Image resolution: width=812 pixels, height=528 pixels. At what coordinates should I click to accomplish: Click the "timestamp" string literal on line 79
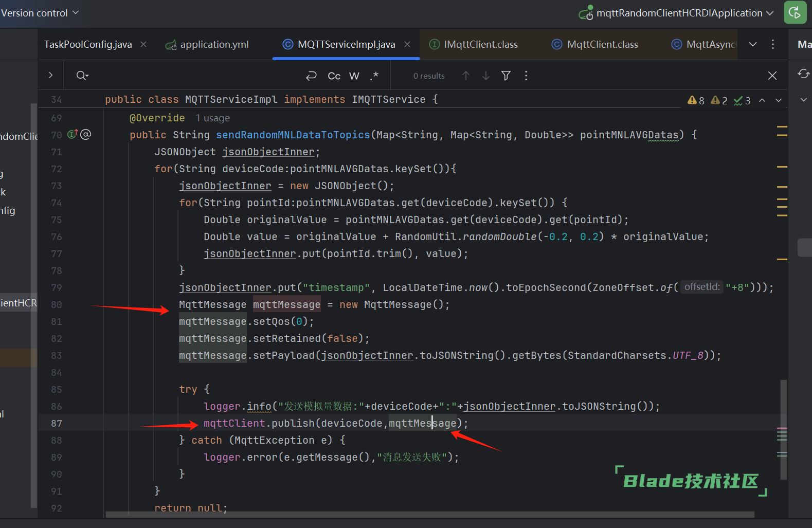click(336, 288)
